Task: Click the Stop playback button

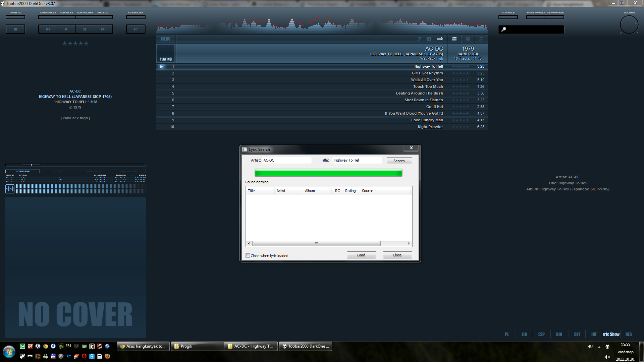Action: point(15,29)
